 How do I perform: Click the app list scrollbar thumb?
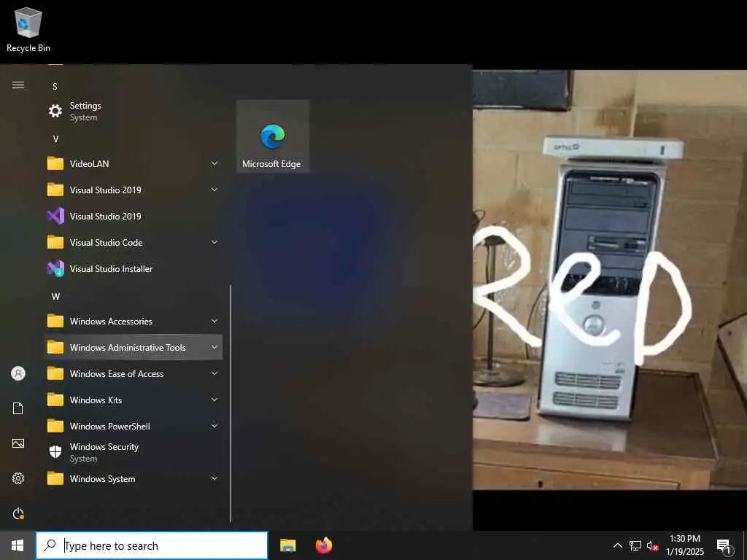pos(231,404)
